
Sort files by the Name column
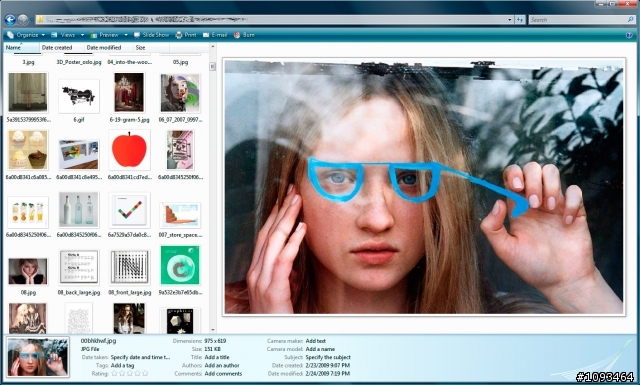(21, 47)
